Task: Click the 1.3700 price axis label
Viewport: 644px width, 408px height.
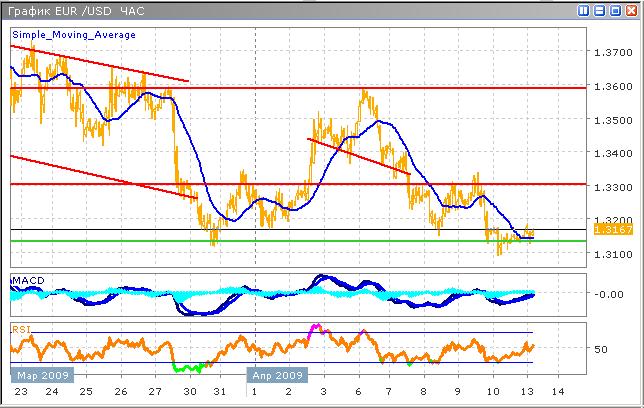Action: click(610, 52)
